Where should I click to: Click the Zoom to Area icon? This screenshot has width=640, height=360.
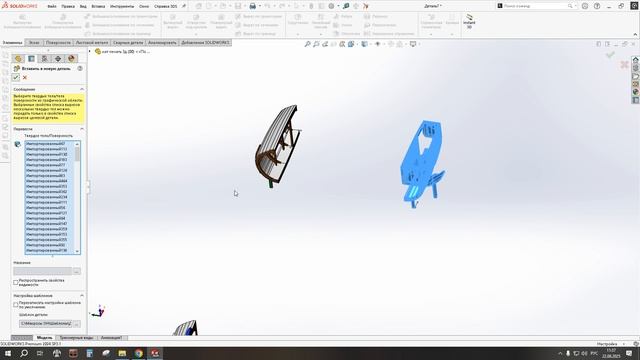[316, 44]
